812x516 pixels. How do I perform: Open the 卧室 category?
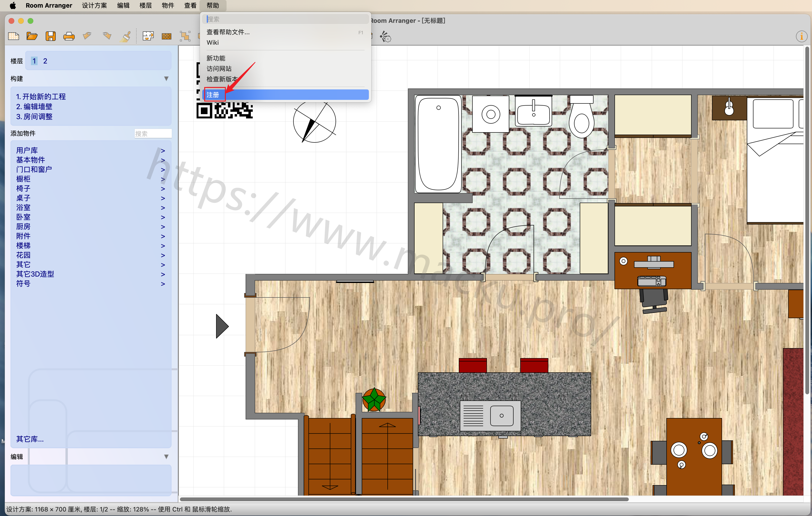[23, 217]
